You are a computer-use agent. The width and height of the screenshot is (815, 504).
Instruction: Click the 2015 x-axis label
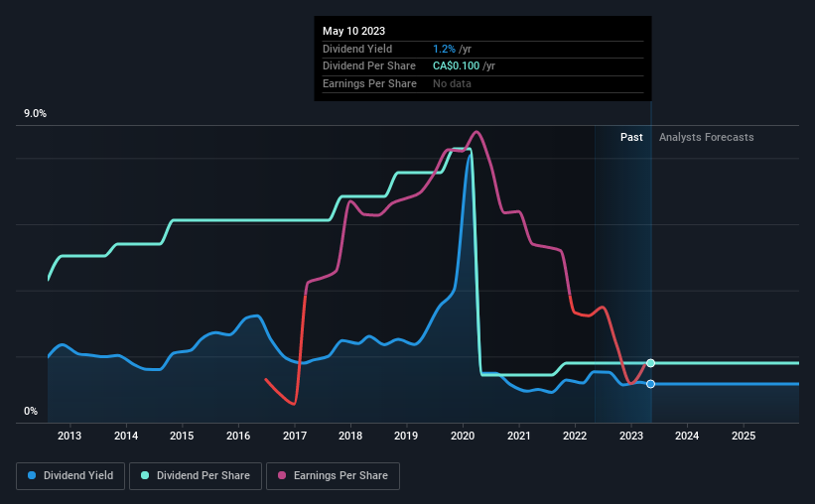182,436
